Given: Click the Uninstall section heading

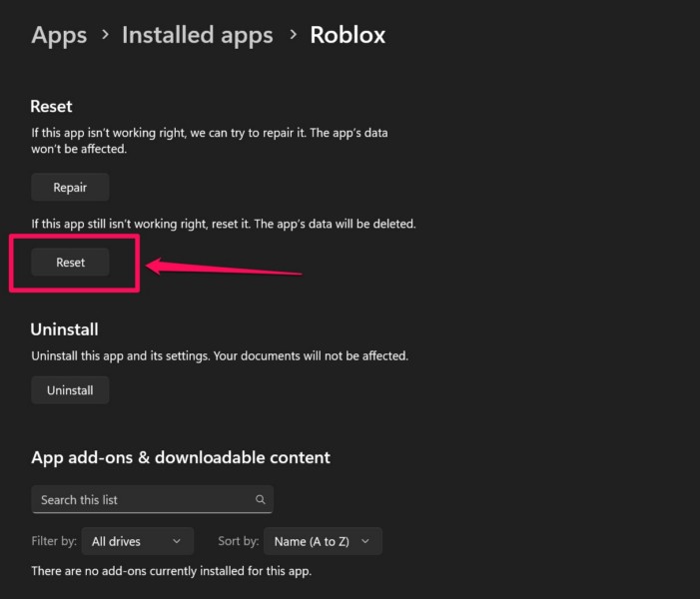Looking at the screenshot, I should 64,328.
